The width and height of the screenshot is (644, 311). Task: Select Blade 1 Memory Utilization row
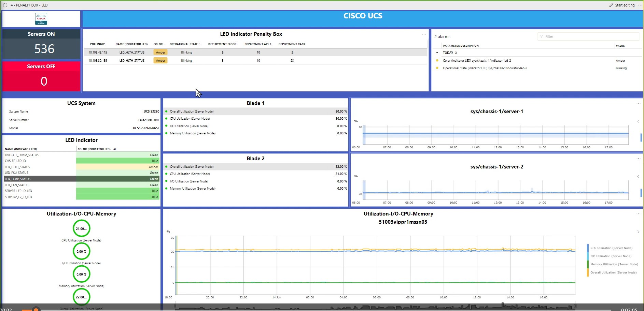[x=256, y=133]
